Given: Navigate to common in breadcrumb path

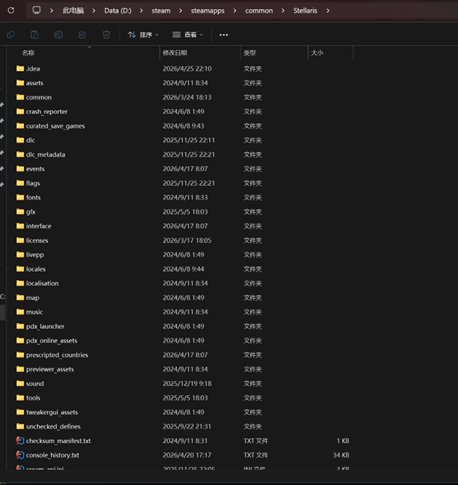Looking at the screenshot, I should tap(259, 11).
